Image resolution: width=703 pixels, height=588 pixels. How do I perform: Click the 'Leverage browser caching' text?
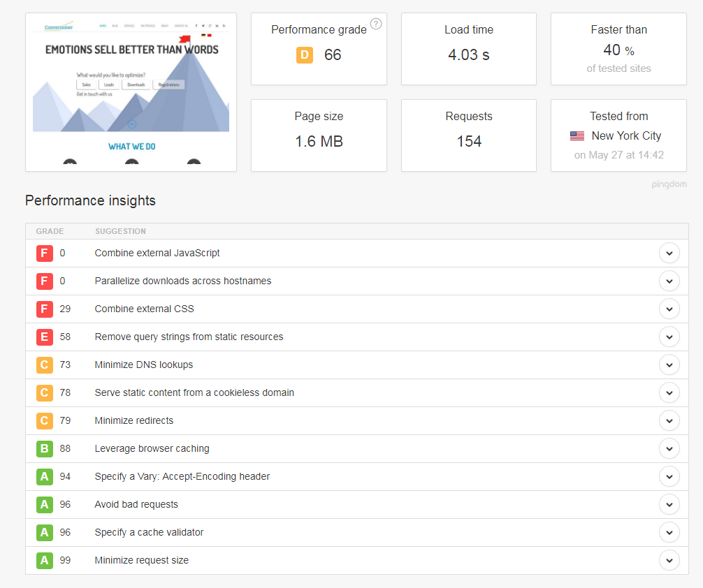[152, 448]
